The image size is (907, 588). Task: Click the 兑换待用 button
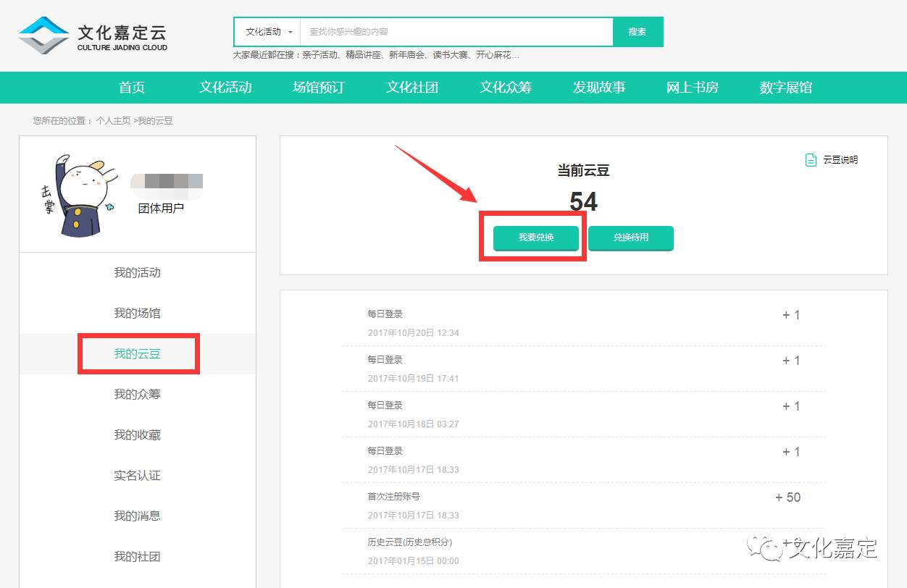coord(630,238)
